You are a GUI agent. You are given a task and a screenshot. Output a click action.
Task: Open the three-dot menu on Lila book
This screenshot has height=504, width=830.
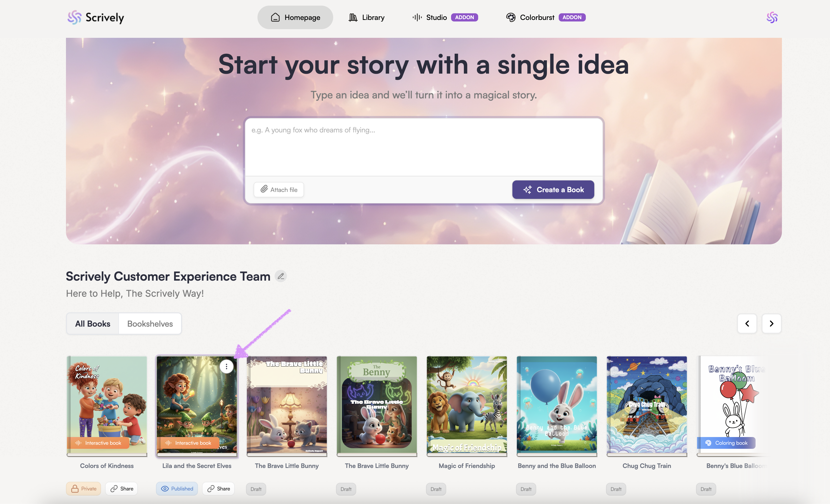(x=226, y=366)
